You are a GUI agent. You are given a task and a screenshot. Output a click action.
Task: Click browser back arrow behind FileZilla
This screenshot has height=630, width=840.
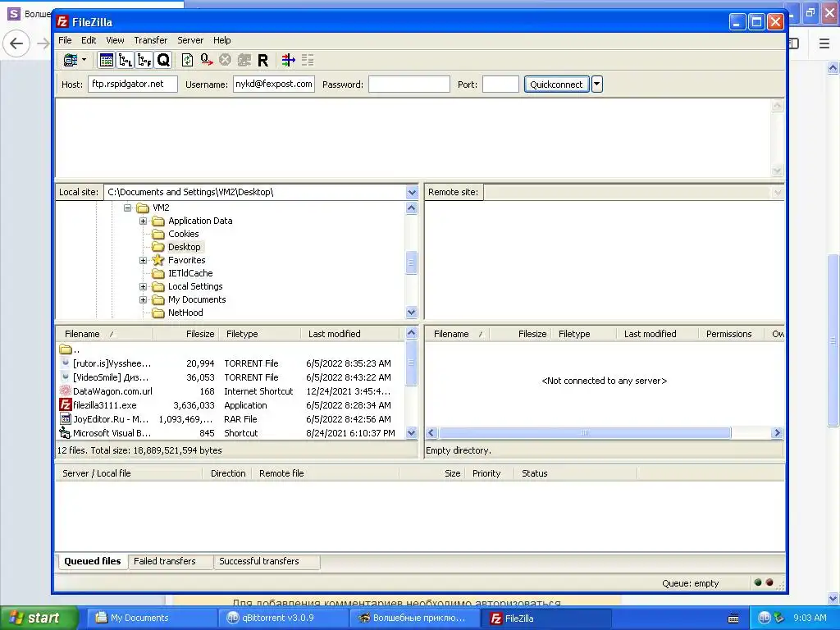(x=16, y=43)
